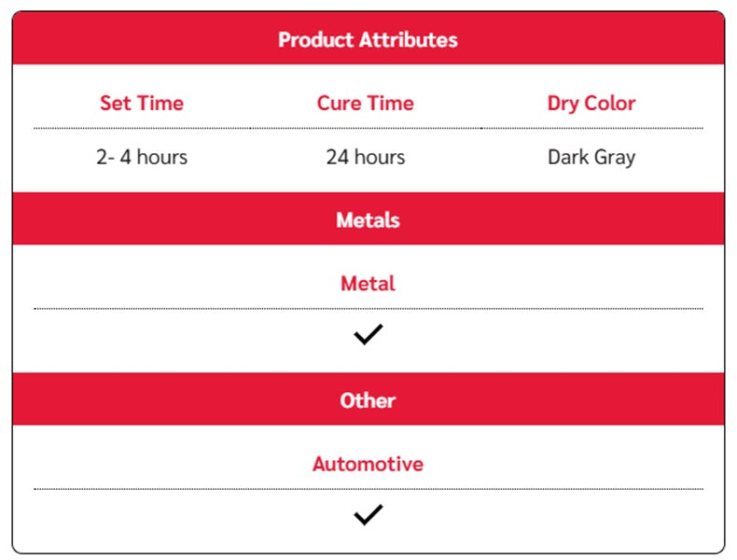
Task: Click the Dry Color column heading
Action: (591, 104)
